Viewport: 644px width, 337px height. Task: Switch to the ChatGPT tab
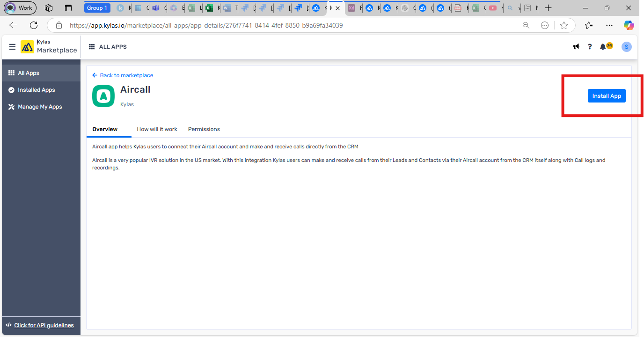point(407,8)
